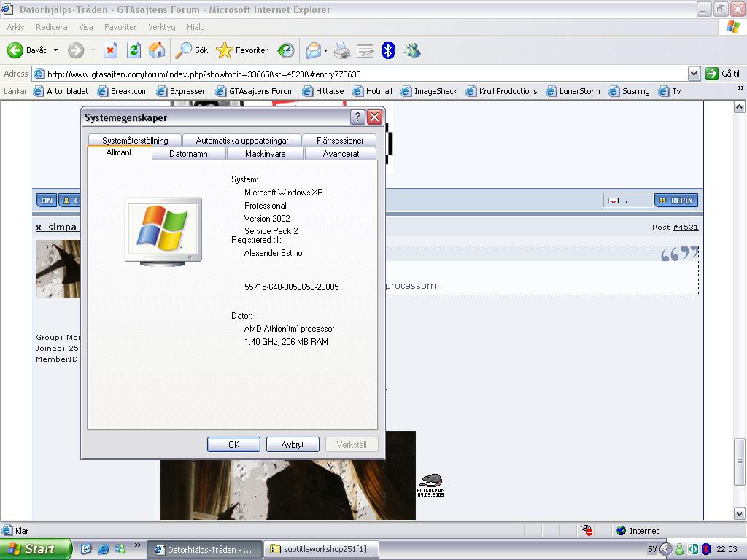Click the Mail envelope icon
This screenshot has width=747, height=560.
pos(314,50)
